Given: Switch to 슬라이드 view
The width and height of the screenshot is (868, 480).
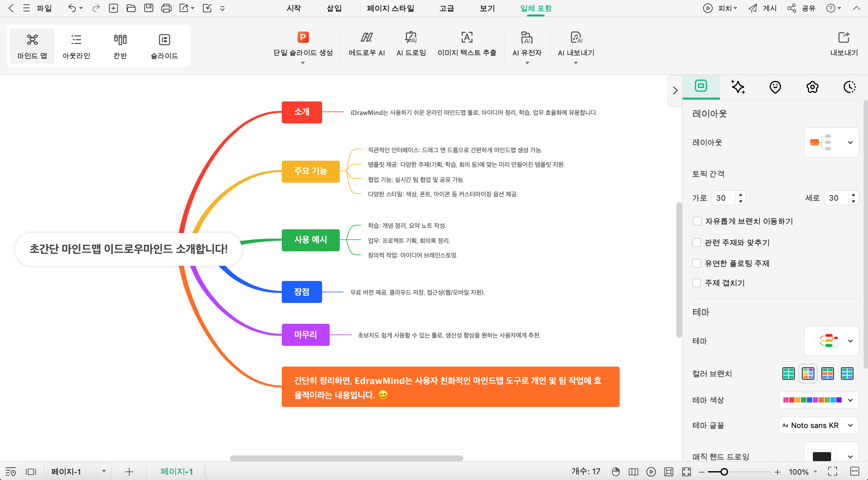Looking at the screenshot, I should pyautogui.click(x=165, y=46).
